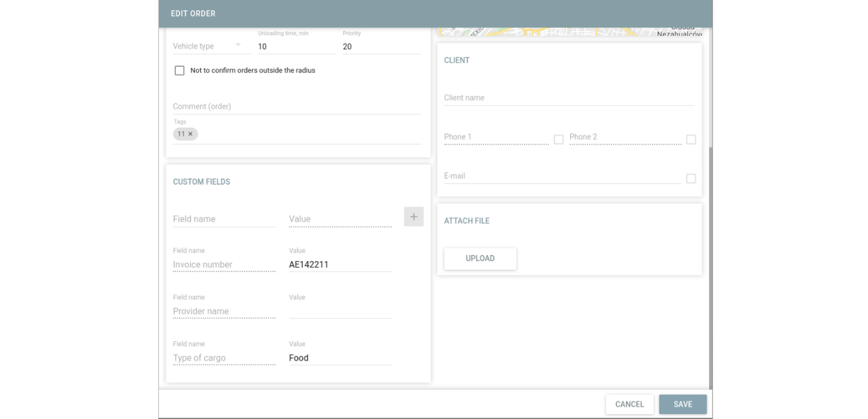Click the SAVE button
Viewport: 868px width, 419px height.
tap(682, 404)
